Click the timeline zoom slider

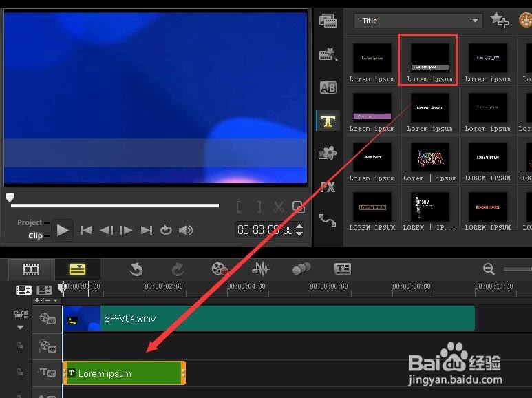(x=518, y=269)
